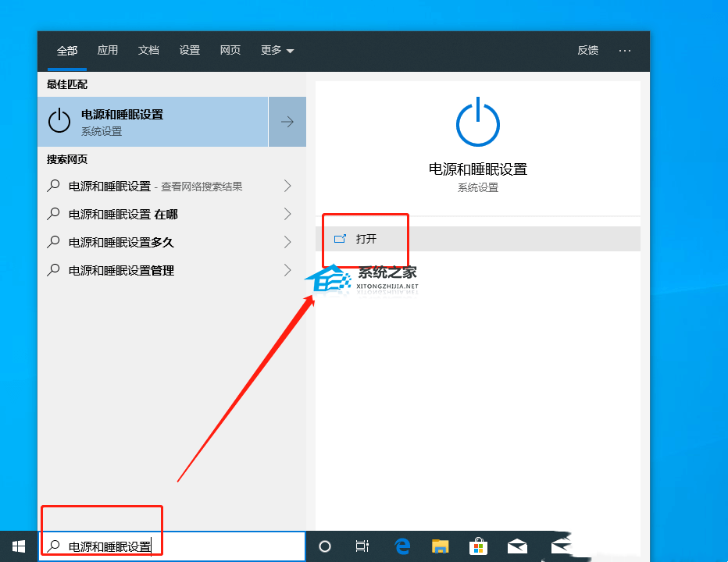Click the magnifier icon beside 电源和睡眠设置 在哪

coord(53,213)
